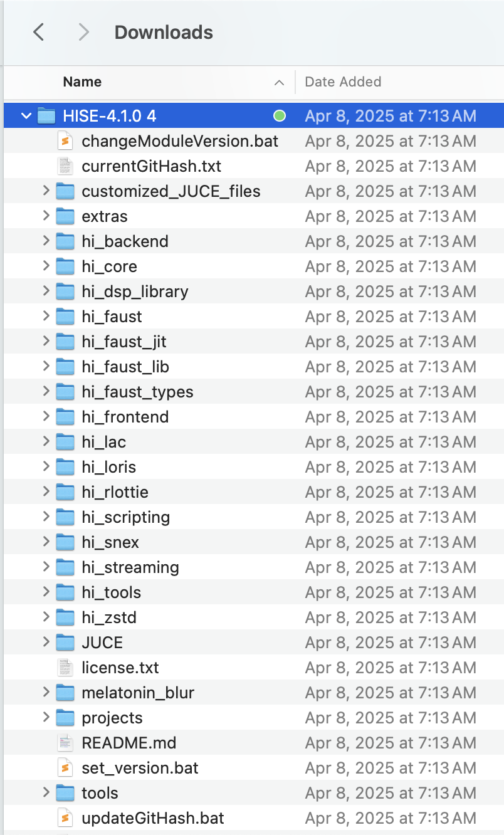Select the hi_lac folder icon

coord(65,442)
